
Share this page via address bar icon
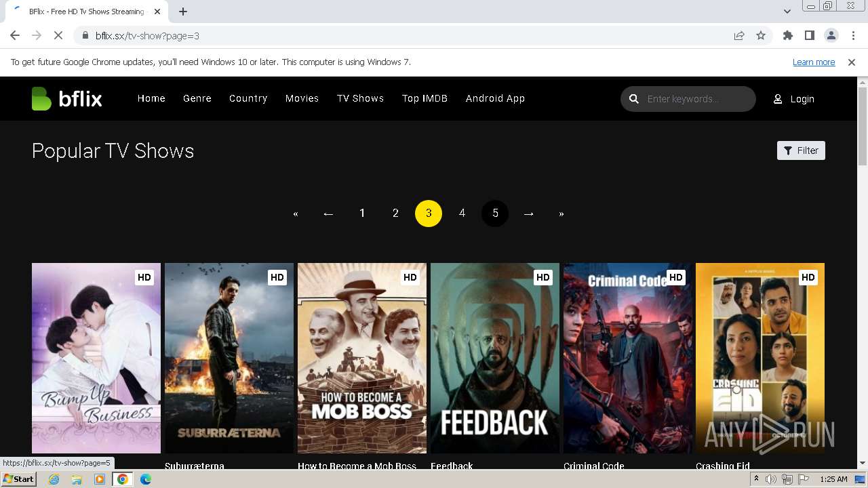739,36
